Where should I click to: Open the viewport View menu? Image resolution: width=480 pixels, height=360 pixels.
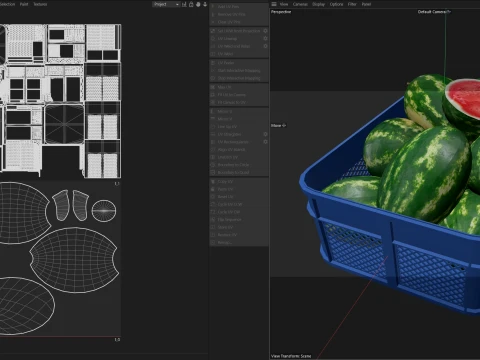[284, 4]
